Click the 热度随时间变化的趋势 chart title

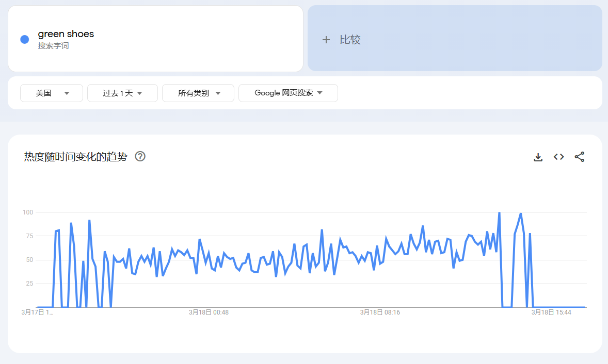point(75,156)
